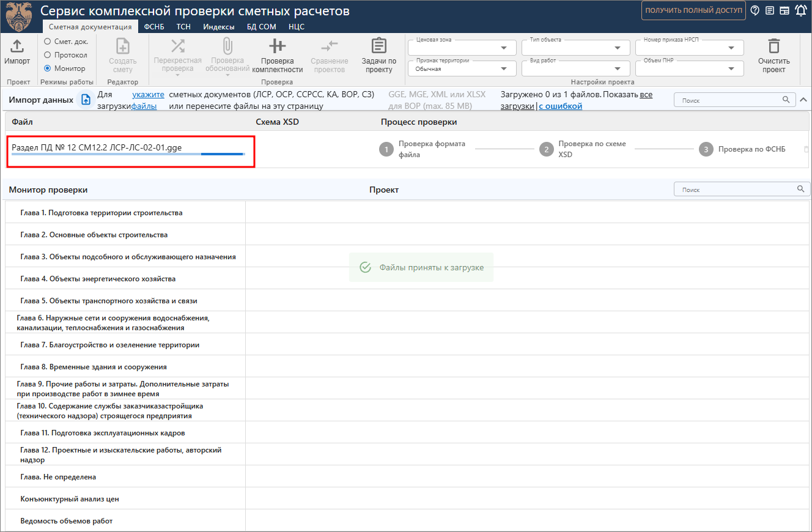Select Глава 2. Основные объекты строительства row
812x532 pixels.
point(125,234)
